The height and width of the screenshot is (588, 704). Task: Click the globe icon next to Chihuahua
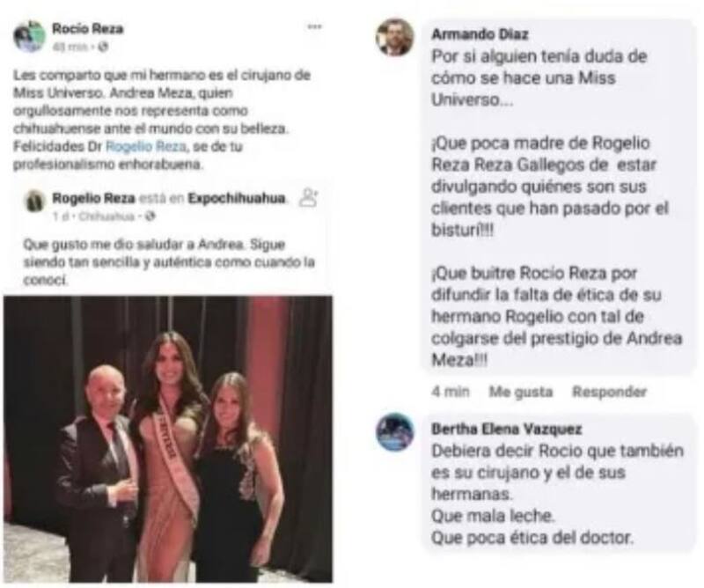150,217
